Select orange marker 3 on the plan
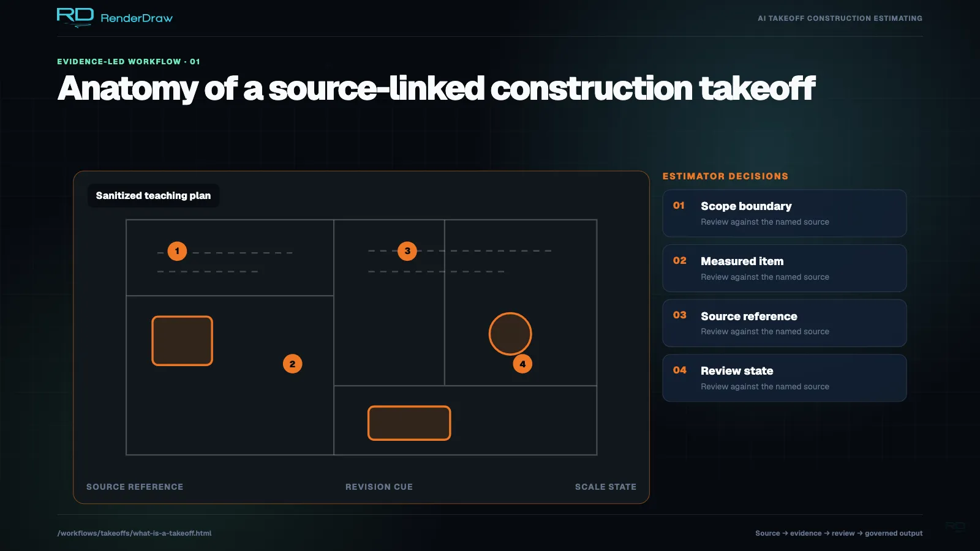Screen dimensions: 980x551 click(407, 251)
